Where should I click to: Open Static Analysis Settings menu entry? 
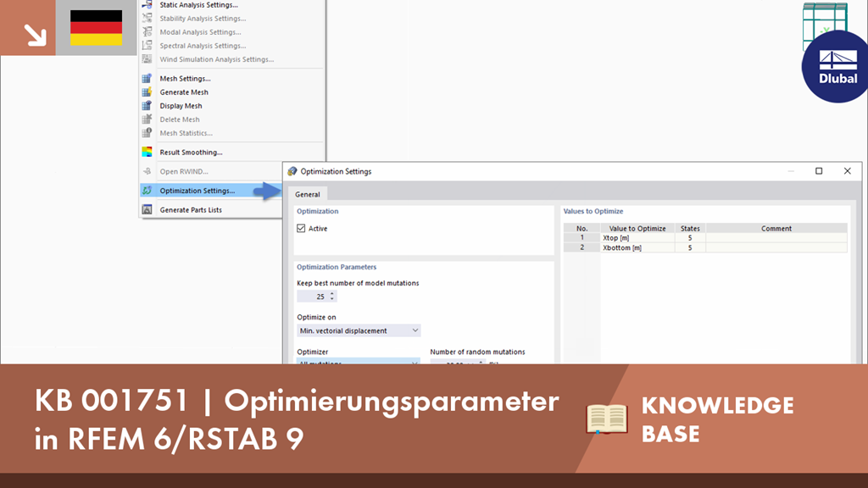pos(198,4)
